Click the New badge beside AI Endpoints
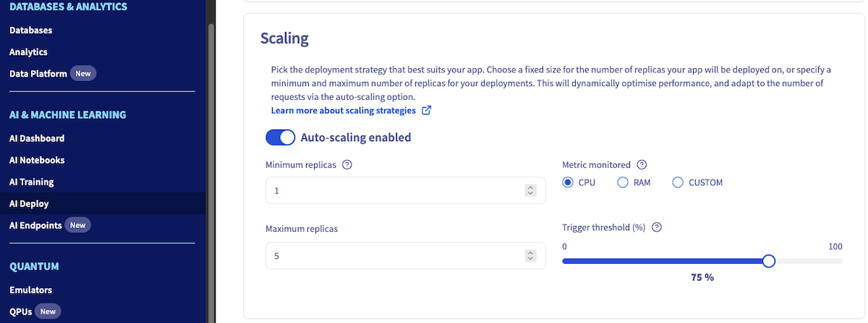Image resolution: width=868 pixels, height=323 pixels. (77, 225)
